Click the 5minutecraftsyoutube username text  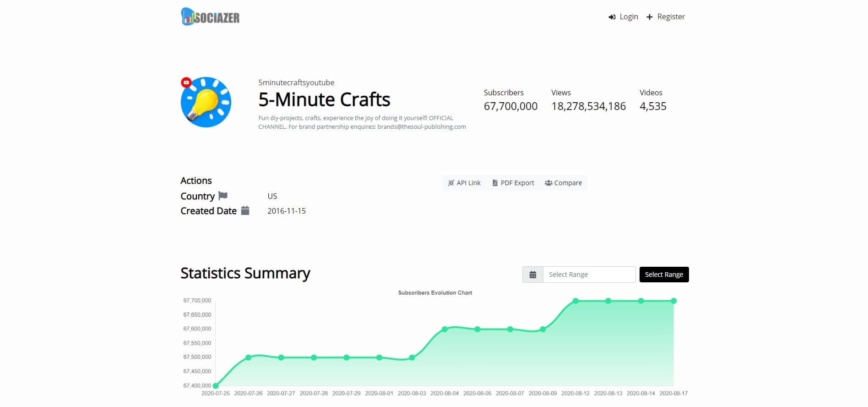pyautogui.click(x=296, y=82)
